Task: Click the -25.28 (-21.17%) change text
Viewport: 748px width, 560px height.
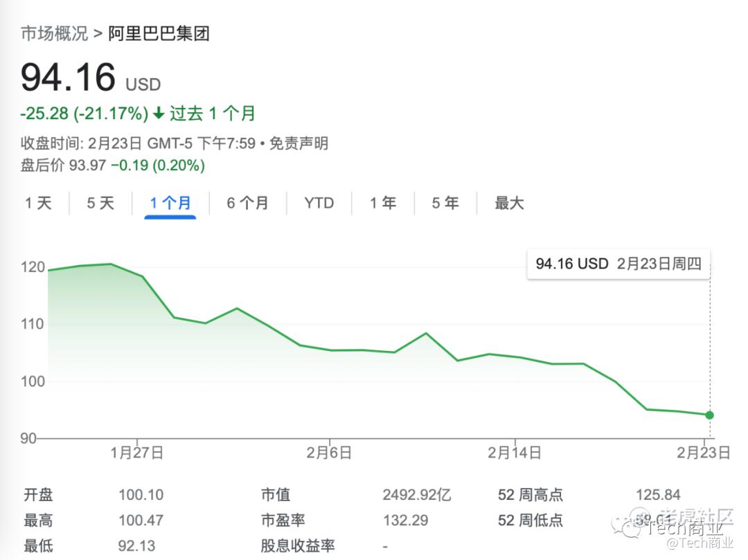Action: pyautogui.click(x=84, y=114)
